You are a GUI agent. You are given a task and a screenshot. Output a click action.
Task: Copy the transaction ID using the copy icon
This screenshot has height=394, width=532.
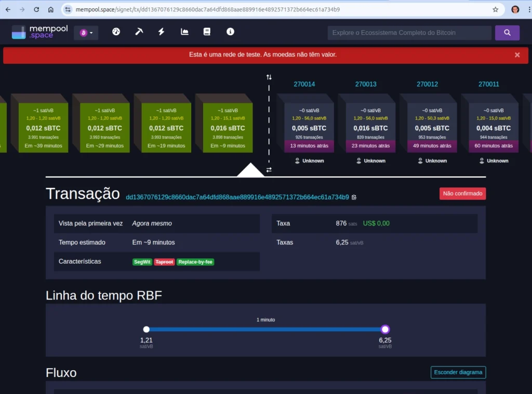(355, 197)
